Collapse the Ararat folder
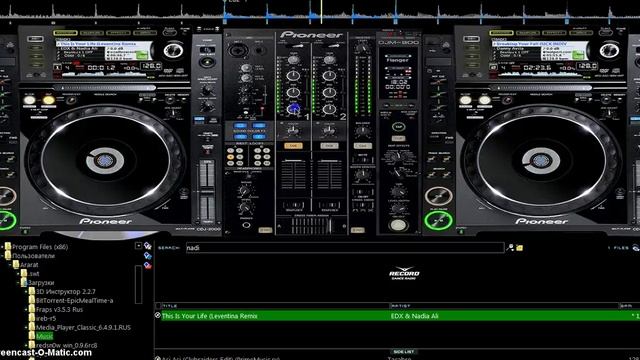The width and height of the screenshot is (640, 360). [x=10, y=264]
